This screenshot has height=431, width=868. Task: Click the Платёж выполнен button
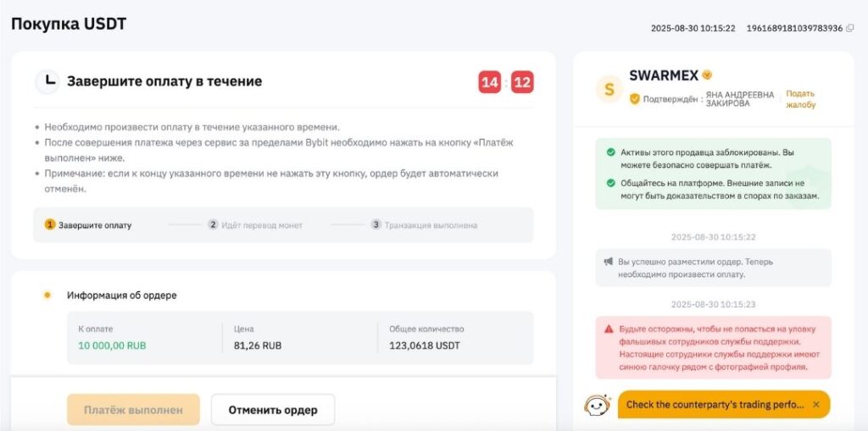(133, 410)
